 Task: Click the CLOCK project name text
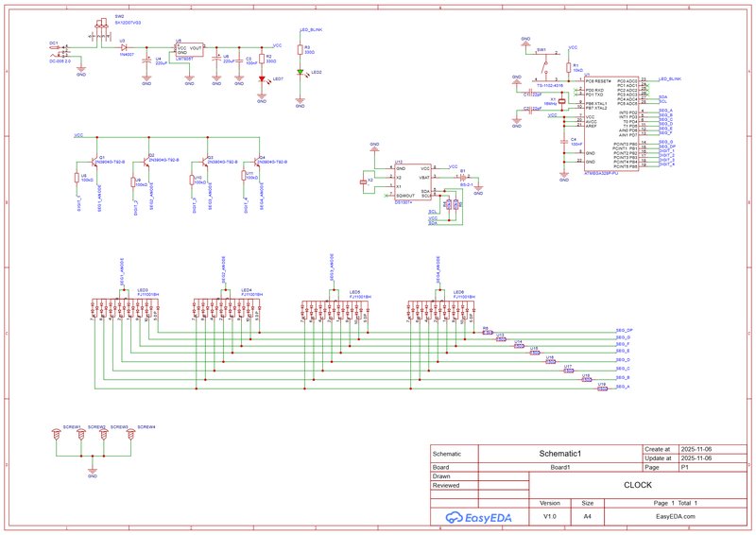pos(638,485)
